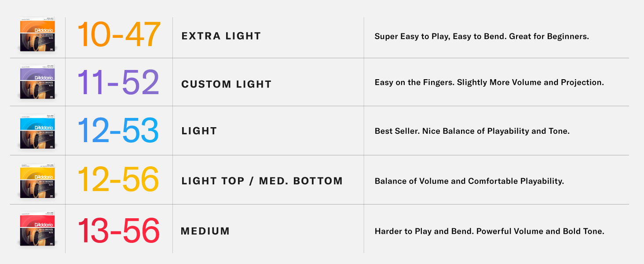The image size is (644, 264).
Task: Click the MEDIUM gauge label
Action: [x=205, y=231]
